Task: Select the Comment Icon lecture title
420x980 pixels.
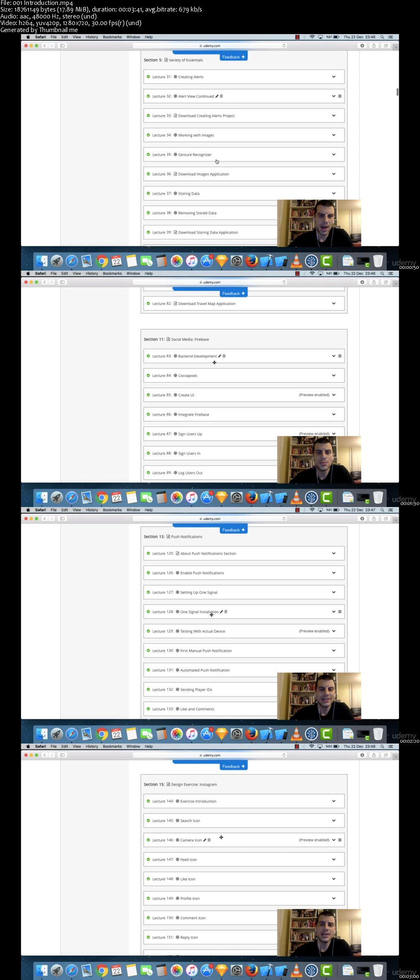Action: pos(193,918)
